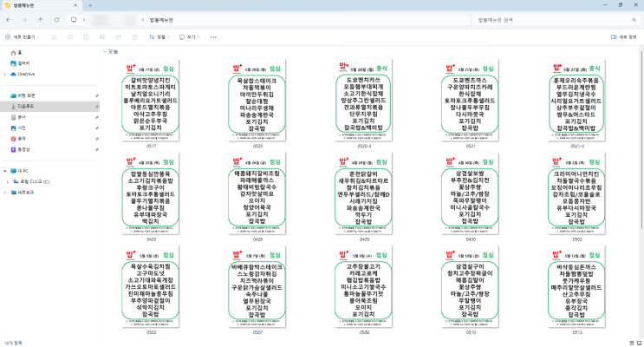The image size is (644, 347).
Task: Open 사진 in the sidebar
Action: [18, 128]
